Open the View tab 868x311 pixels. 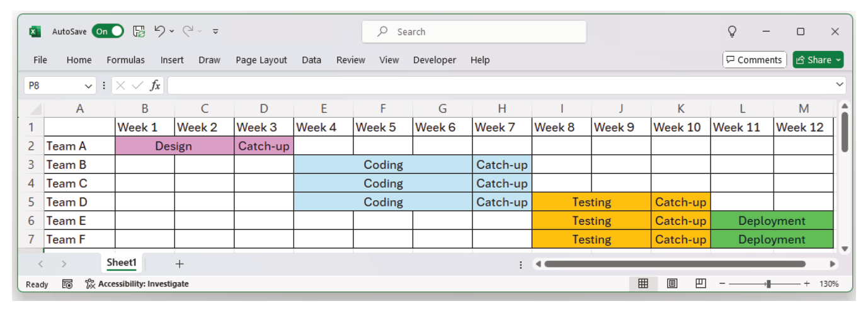pyautogui.click(x=389, y=60)
